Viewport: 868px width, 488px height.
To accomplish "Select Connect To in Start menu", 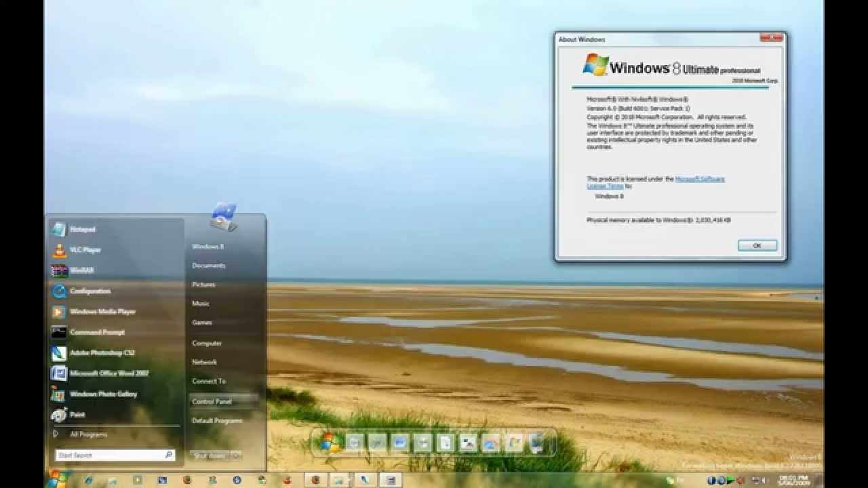I will point(209,381).
